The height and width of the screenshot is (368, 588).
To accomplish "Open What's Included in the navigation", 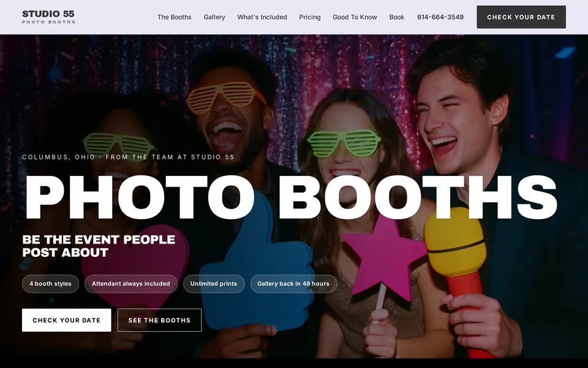I will pyautogui.click(x=262, y=17).
